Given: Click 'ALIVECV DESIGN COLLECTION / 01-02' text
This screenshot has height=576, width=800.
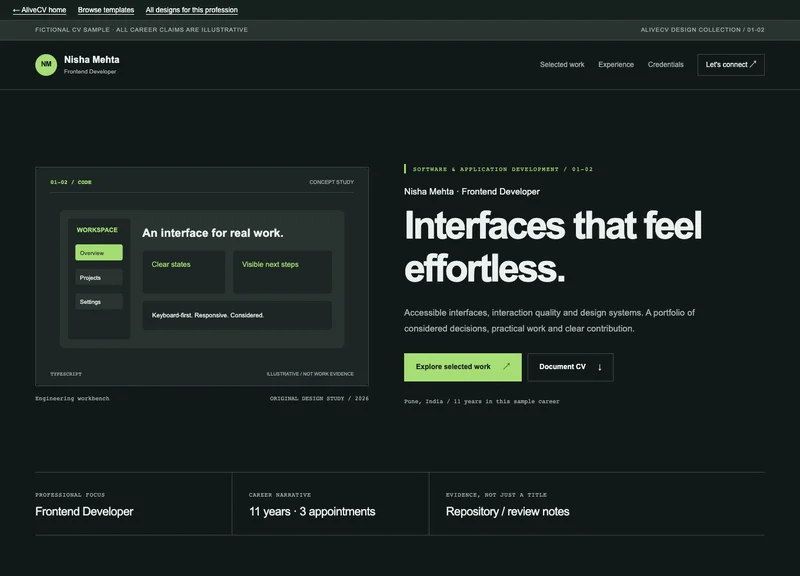Looking at the screenshot, I should click(703, 30).
